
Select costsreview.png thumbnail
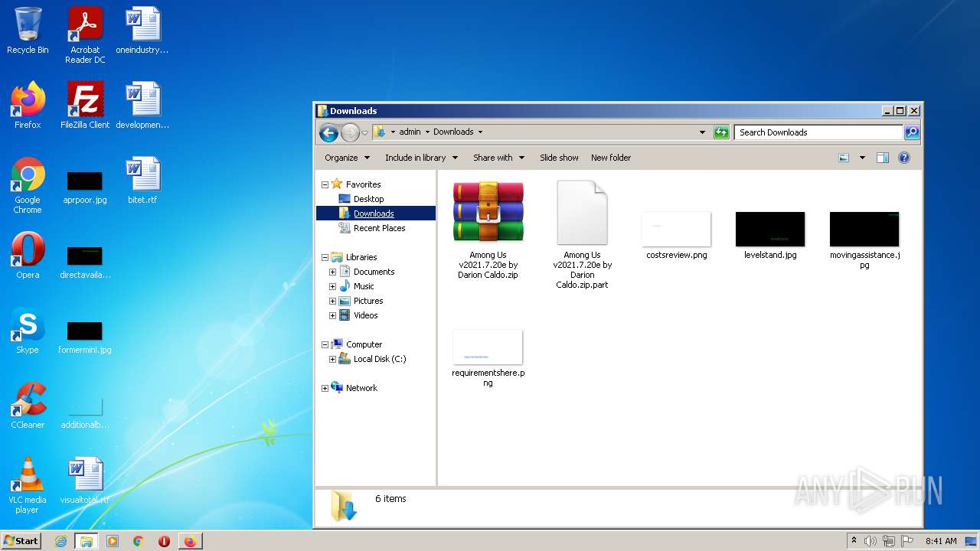[676, 235]
